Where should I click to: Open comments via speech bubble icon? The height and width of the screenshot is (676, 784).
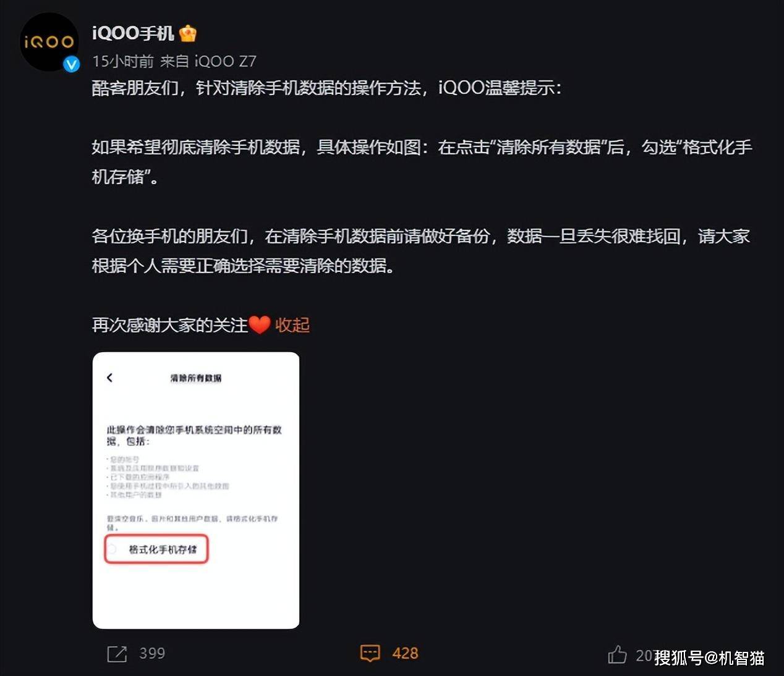[370, 654]
